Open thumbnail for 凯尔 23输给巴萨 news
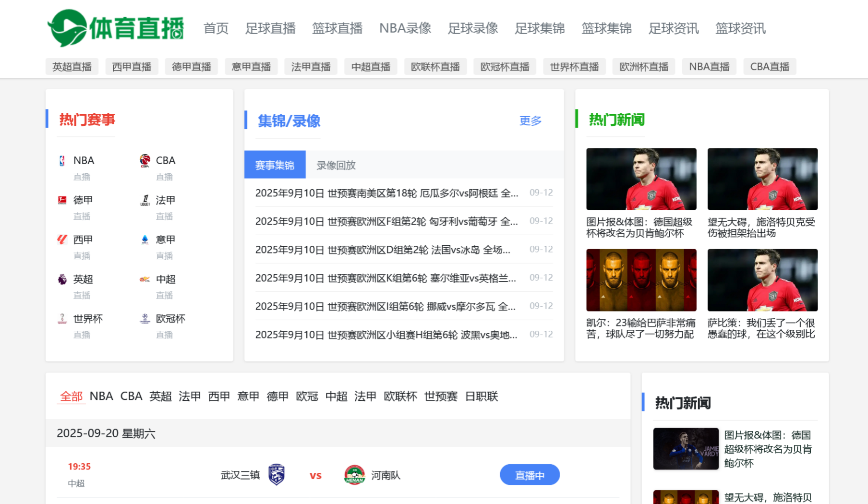This screenshot has height=504, width=868. (x=641, y=280)
